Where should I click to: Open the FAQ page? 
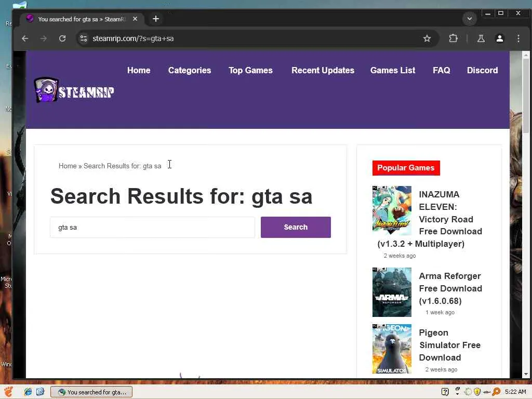[x=441, y=70]
